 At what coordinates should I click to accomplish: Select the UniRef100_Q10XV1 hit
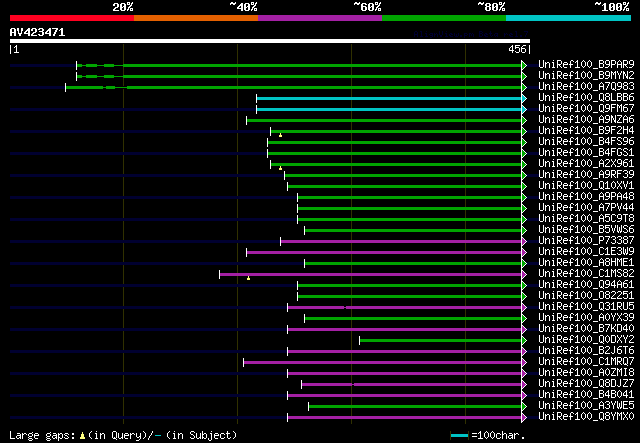[x=586, y=186]
